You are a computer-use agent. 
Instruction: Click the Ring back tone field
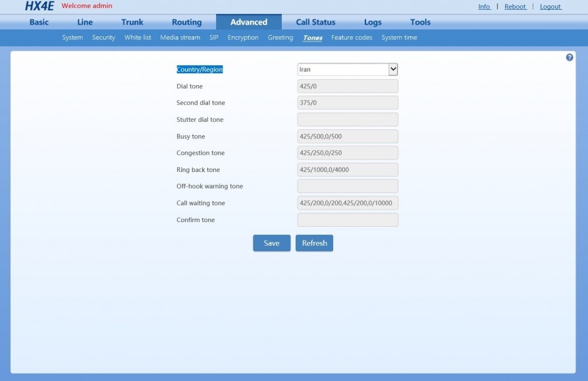coord(347,169)
